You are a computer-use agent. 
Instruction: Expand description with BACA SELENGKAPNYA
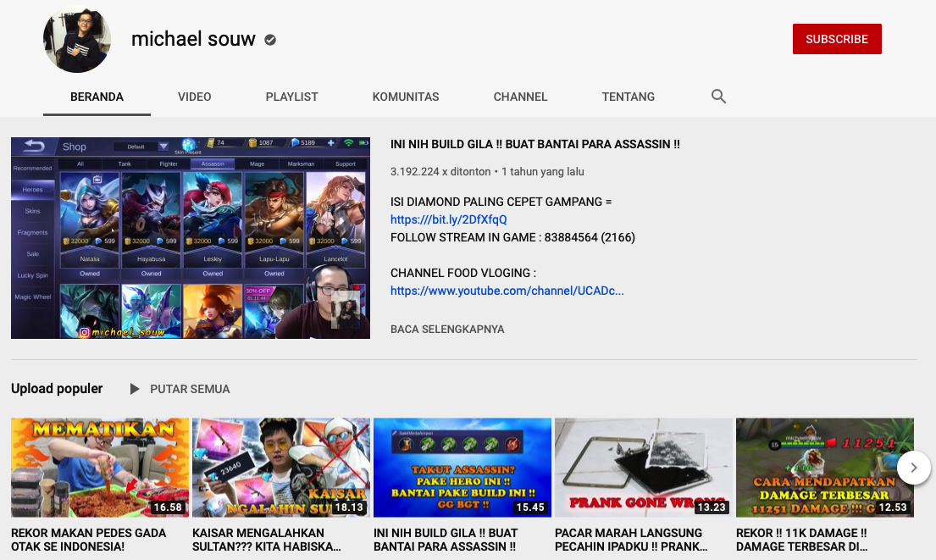448,330
